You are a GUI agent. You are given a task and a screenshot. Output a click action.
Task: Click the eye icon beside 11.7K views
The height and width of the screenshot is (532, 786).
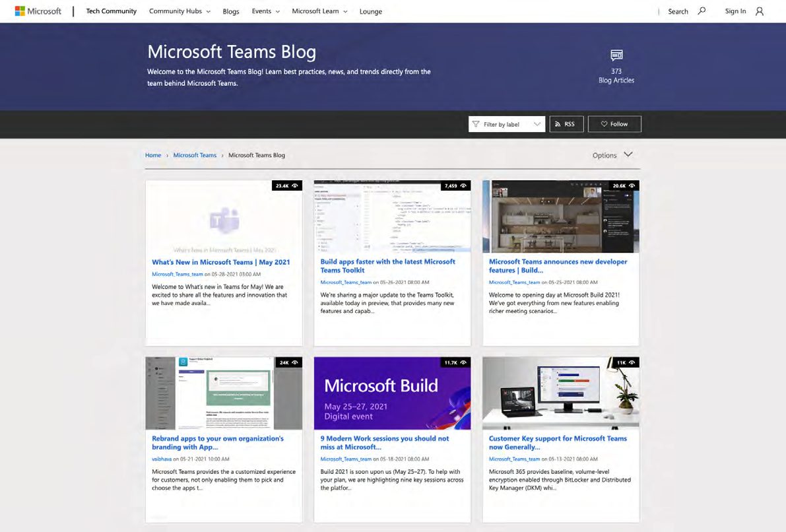coord(464,362)
